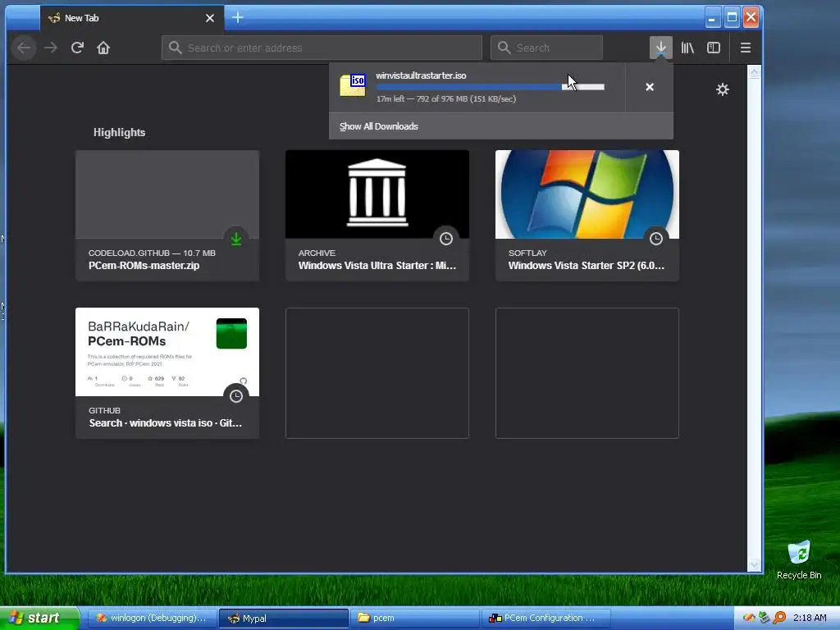Open GitHub Search windows vista iso card

pyautogui.click(x=167, y=373)
